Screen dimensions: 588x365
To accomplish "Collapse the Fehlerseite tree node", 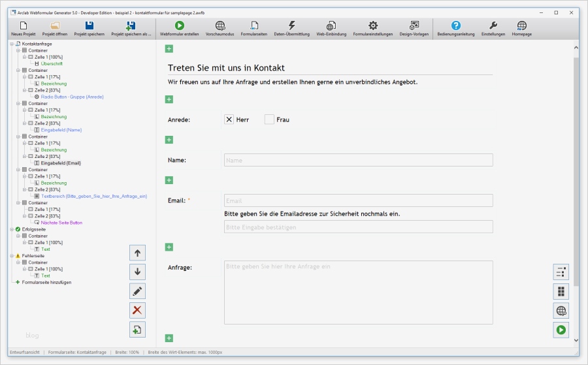I will (x=12, y=256).
